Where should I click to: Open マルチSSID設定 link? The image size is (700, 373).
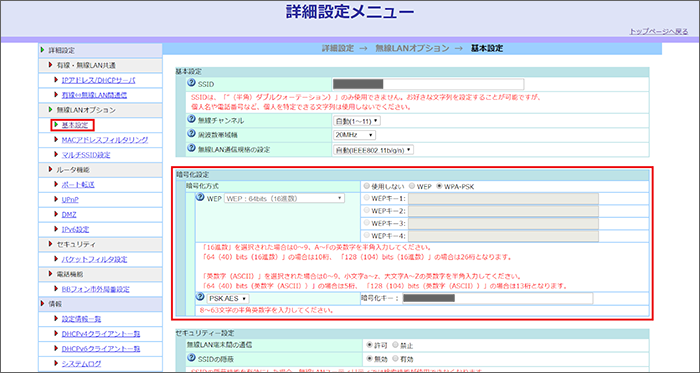point(86,155)
